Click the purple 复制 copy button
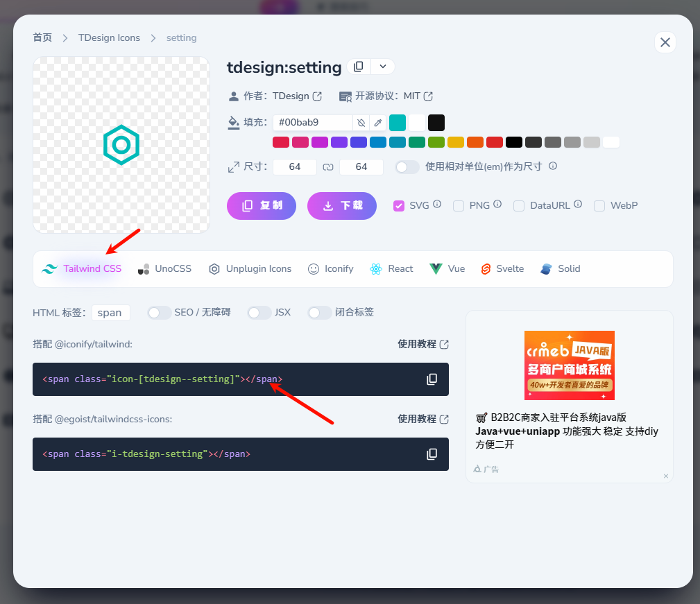This screenshot has height=604, width=700. (262, 206)
